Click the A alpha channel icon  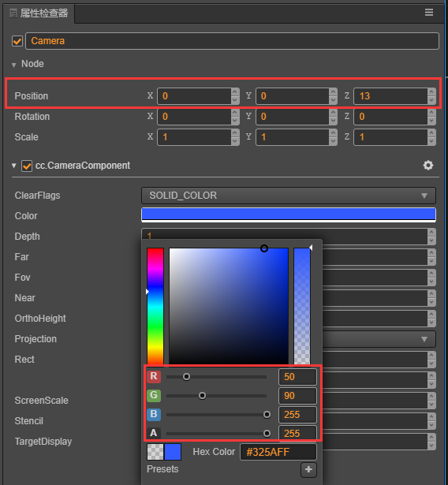click(154, 433)
